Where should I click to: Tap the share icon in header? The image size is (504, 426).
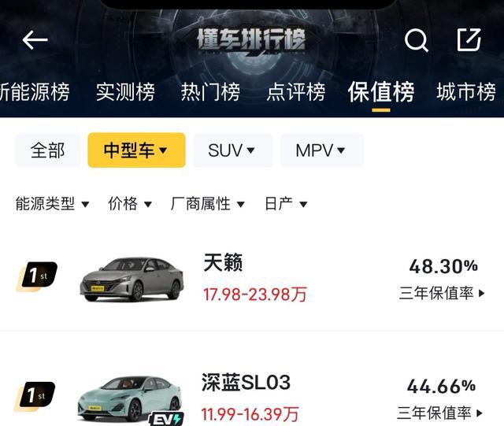tap(469, 39)
